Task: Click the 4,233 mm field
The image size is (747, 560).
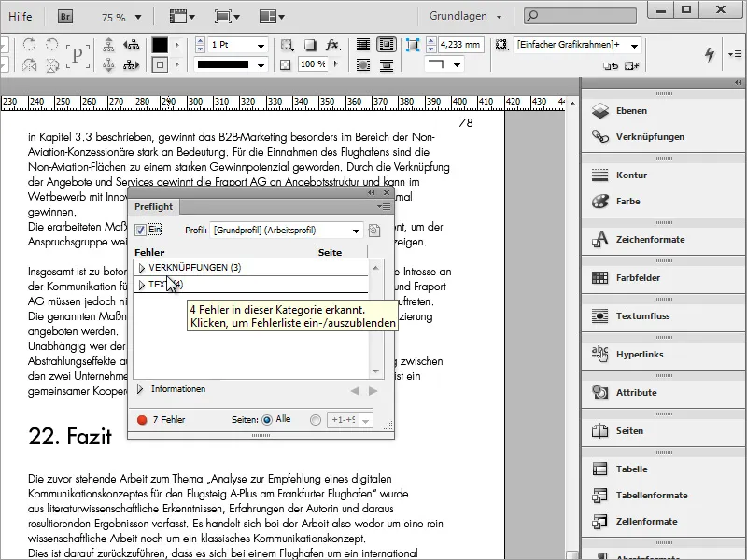Action: [460, 45]
